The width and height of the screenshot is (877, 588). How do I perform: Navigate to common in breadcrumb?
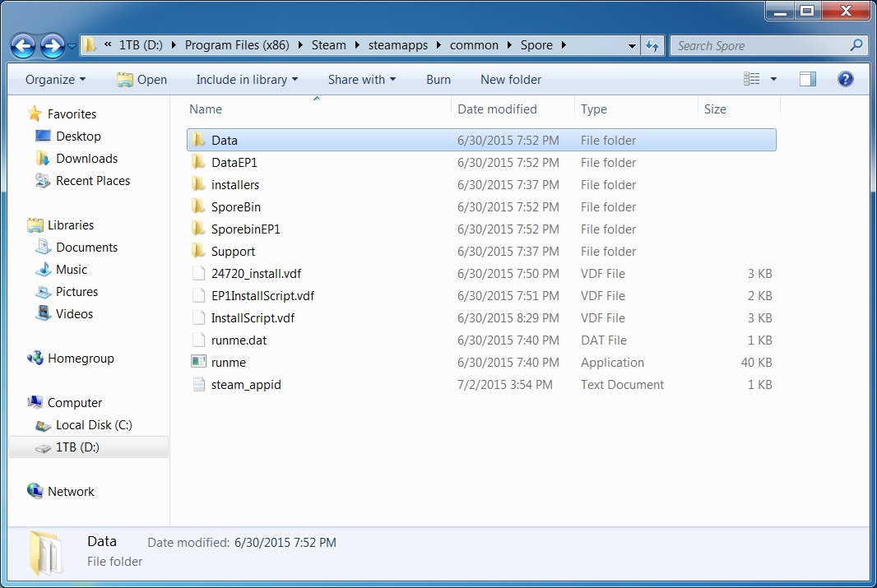(474, 45)
